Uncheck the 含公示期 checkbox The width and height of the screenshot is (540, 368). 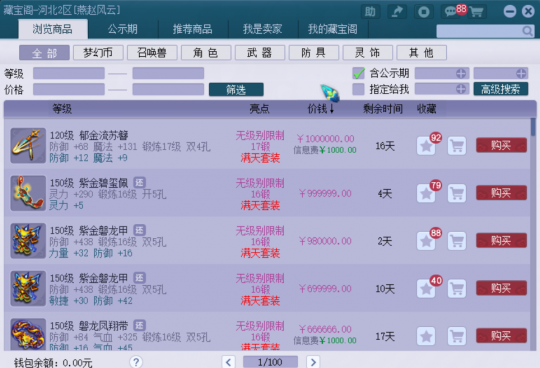359,73
